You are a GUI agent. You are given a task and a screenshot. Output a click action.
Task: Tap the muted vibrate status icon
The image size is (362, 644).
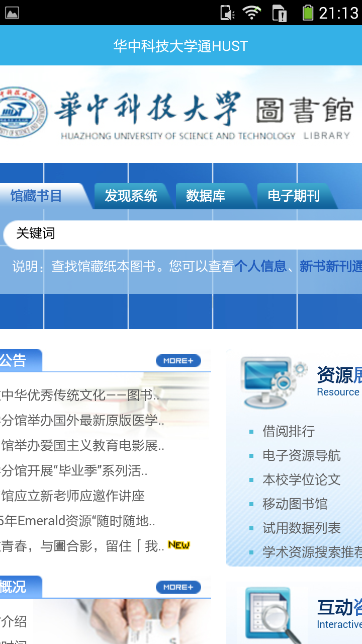[228, 13]
